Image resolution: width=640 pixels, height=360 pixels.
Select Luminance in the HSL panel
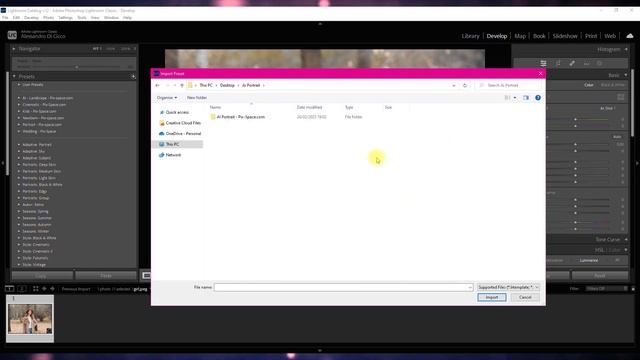(x=589, y=260)
